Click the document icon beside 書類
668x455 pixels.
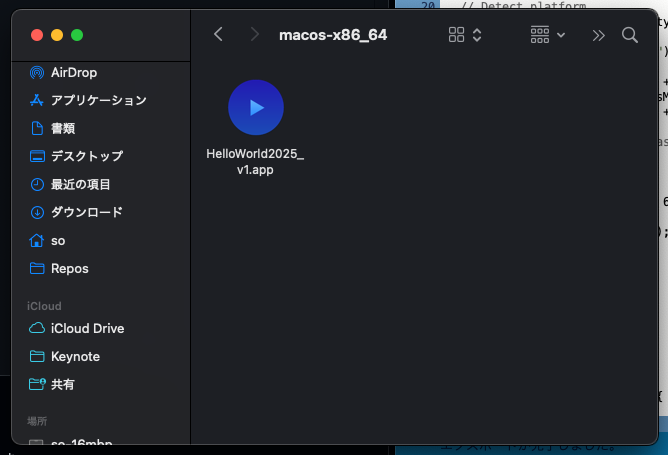click(37, 128)
